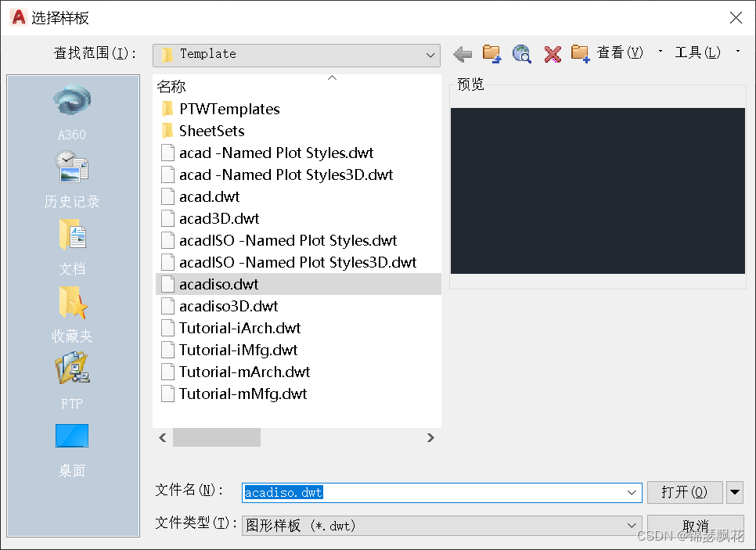The width and height of the screenshot is (756, 550).
Task: Open the FTP location
Action: (72, 381)
